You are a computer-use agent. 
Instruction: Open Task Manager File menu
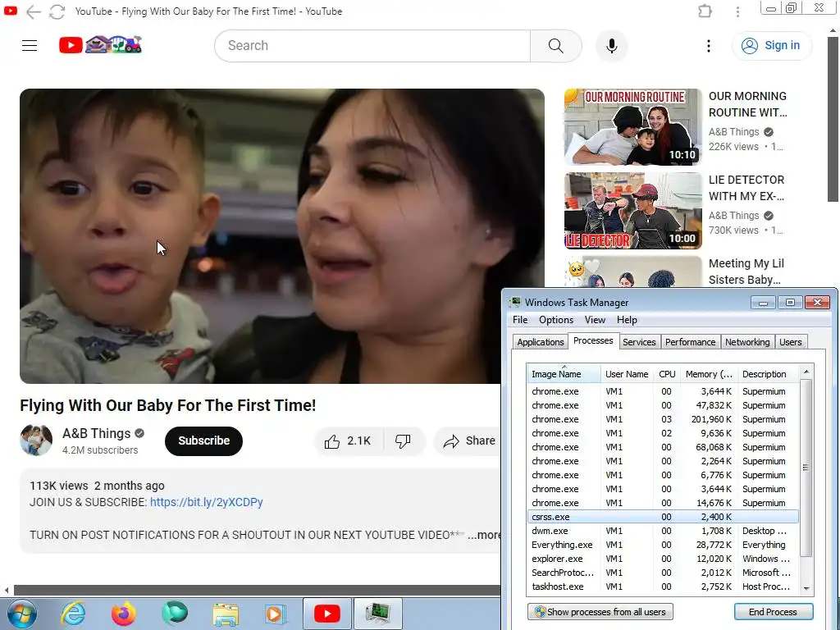[519, 320]
